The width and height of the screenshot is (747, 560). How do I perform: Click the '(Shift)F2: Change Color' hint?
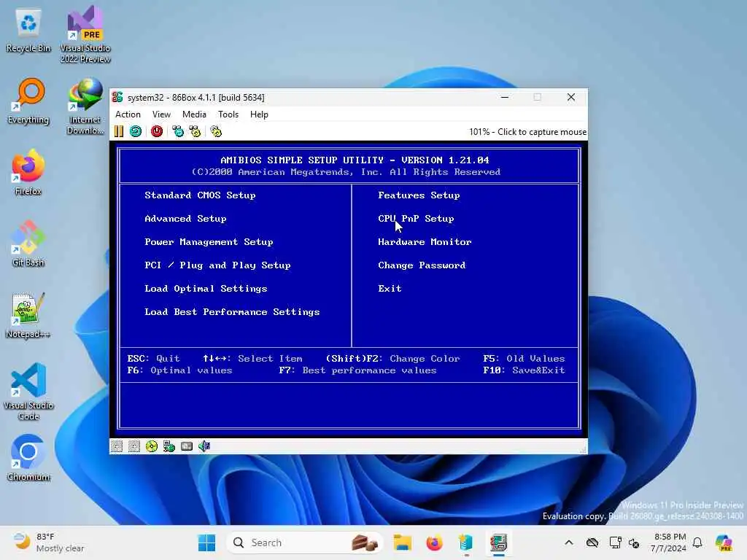[x=393, y=359]
